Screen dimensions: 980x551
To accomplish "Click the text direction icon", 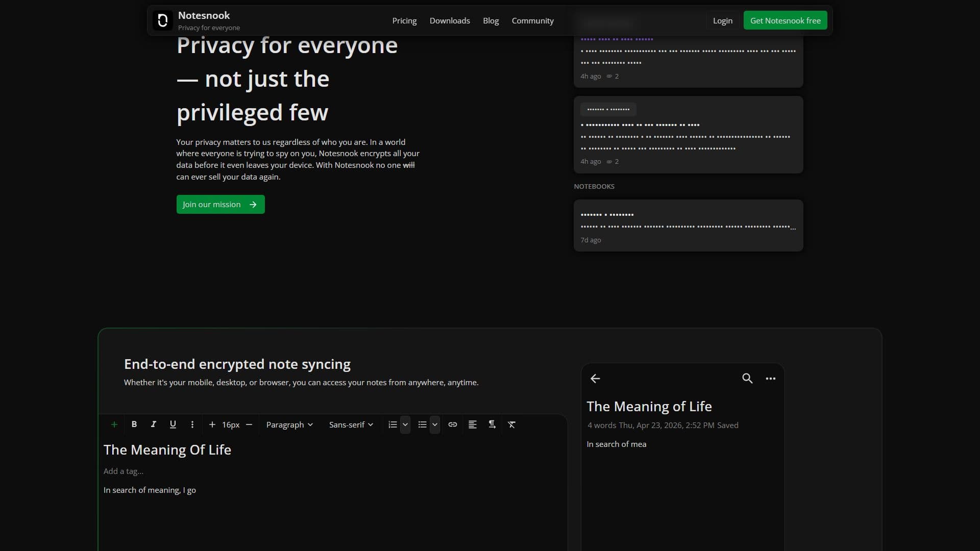I will point(492,424).
